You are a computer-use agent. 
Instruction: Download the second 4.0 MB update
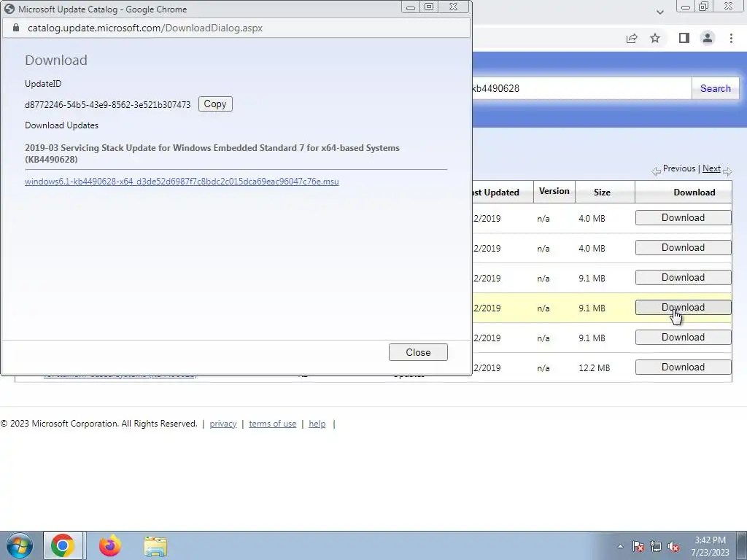click(683, 248)
